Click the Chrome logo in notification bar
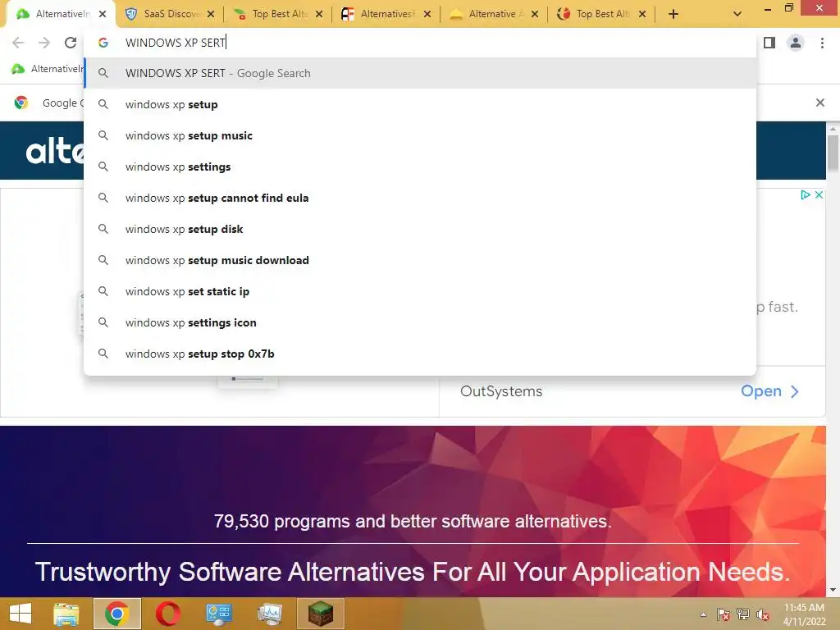Image resolution: width=840 pixels, height=630 pixels. click(21, 103)
